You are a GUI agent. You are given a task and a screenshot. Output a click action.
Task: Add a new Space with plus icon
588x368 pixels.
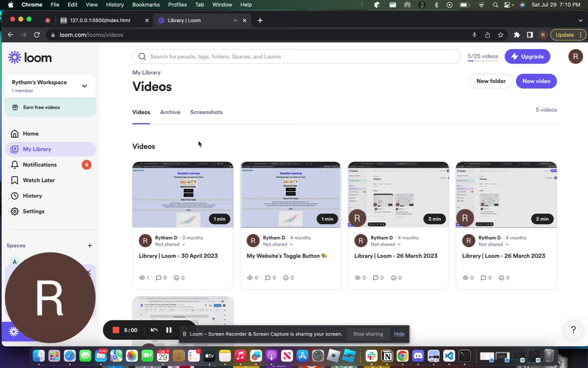(x=90, y=245)
